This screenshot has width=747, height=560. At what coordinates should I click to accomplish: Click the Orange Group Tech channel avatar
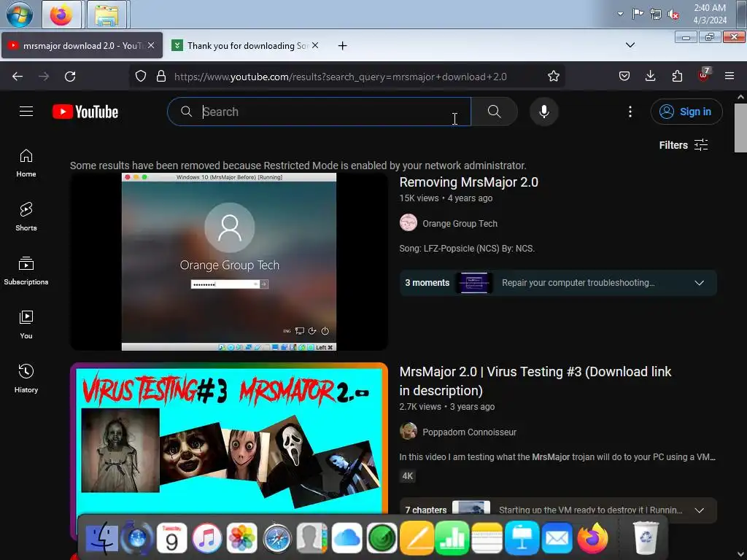pos(409,222)
